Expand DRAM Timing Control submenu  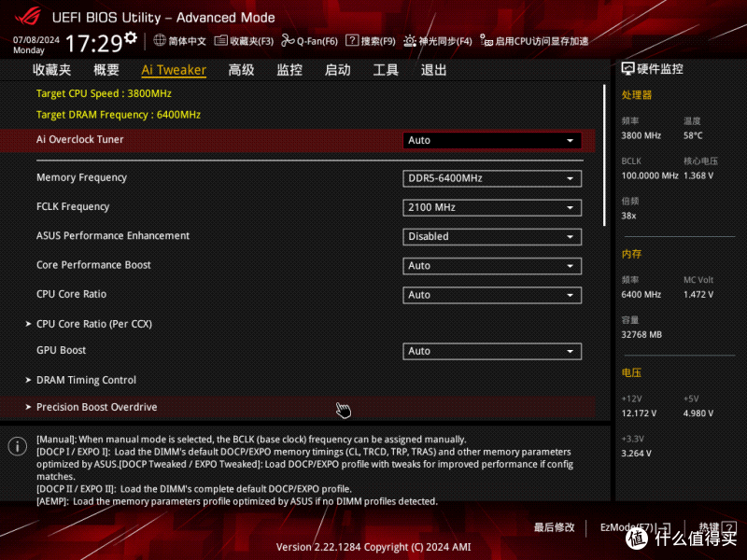pyautogui.click(x=86, y=380)
